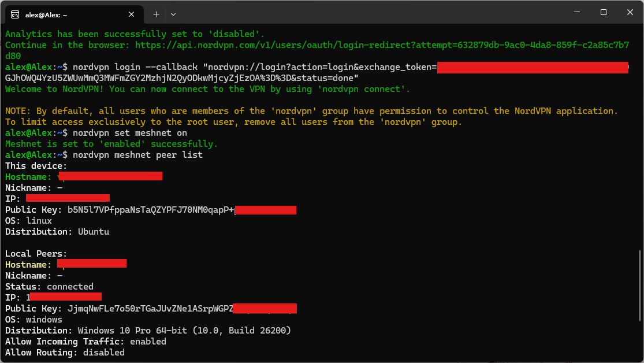Minimize the terminal window
This screenshot has width=644, height=363.
coord(576,12)
